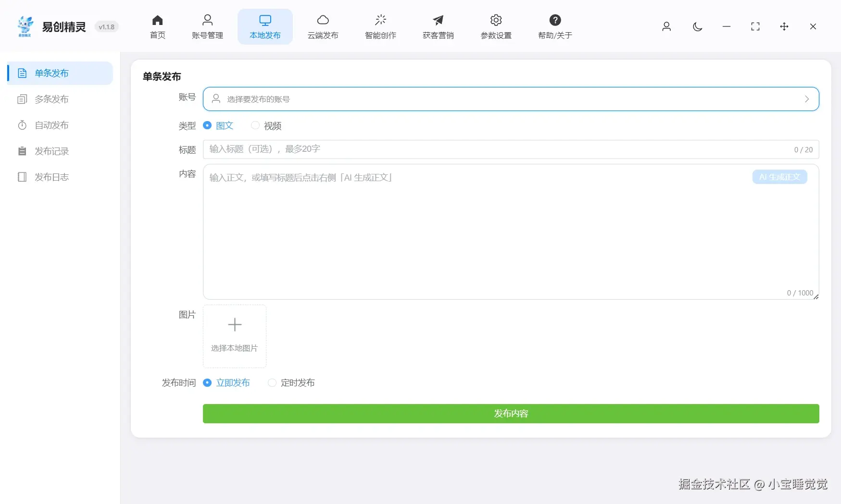841x504 pixels.
Task: Open the 首页 home page
Action: pyautogui.click(x=157, y=26)
